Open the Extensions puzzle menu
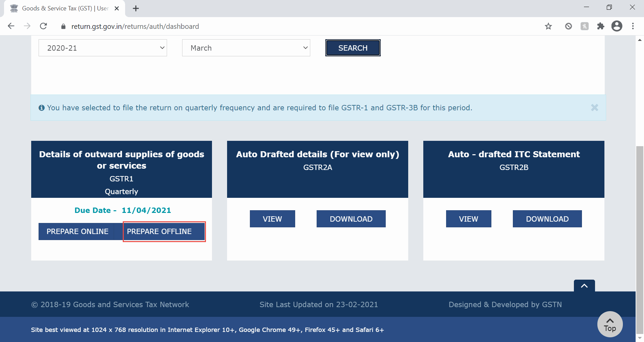Screen dimensions: 644x342 pos(601,26)
